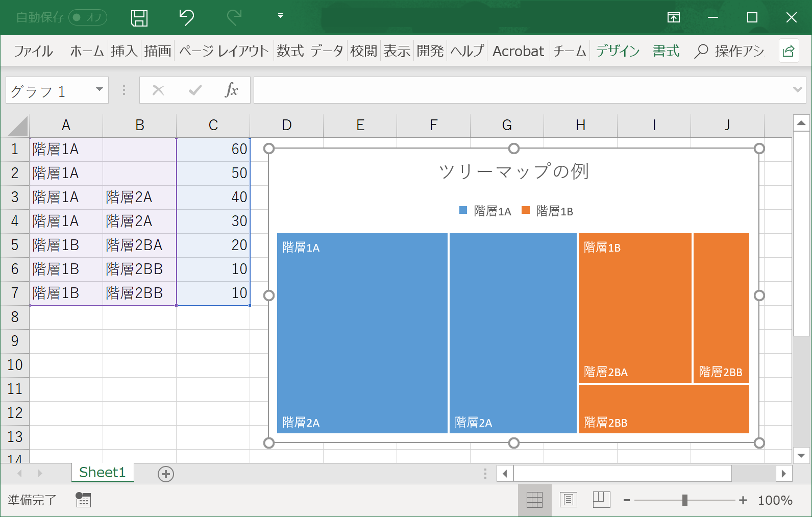Viewport: 812px width, 517px height.
Task: Click 操作アシ search box
Action: (730, 51)
